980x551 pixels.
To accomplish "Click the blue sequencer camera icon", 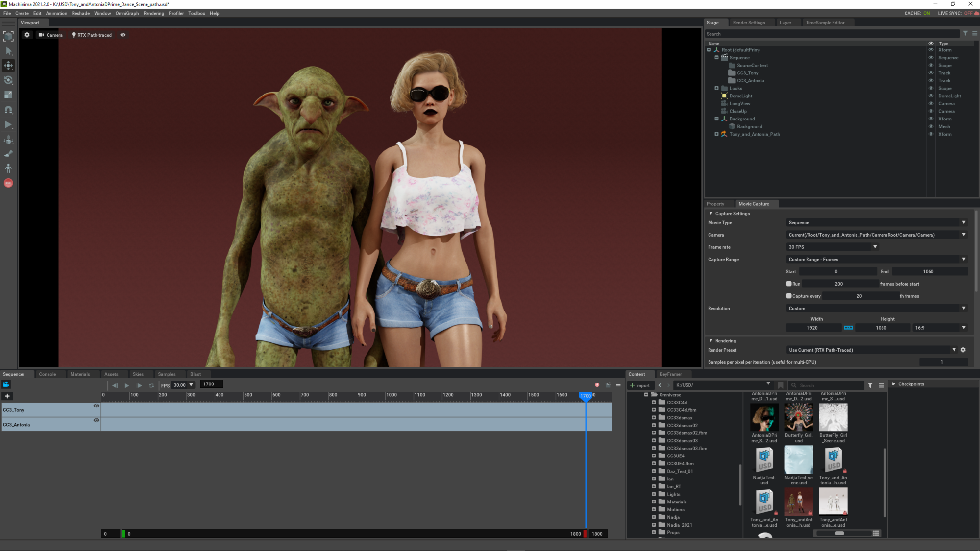I will tap(6, 384).
